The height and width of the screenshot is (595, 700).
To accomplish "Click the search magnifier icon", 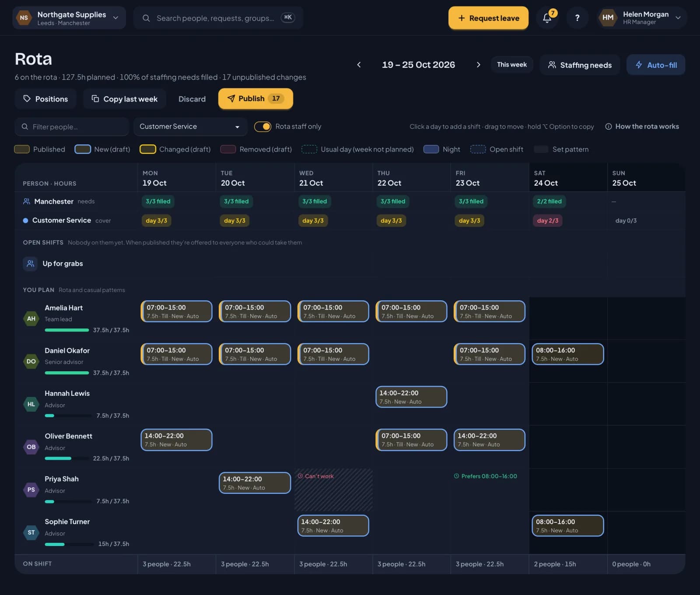I will 146,18.
